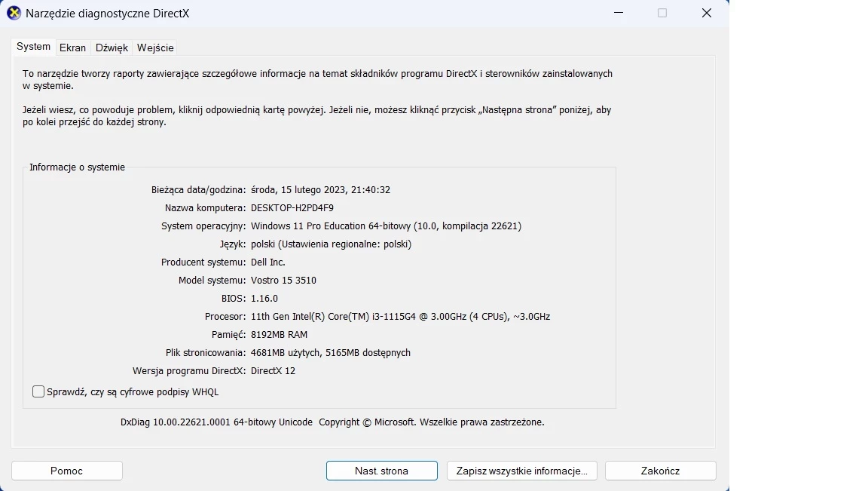Image resolution: width=868 pixels, height=491 pixels.
Task: Click the Informacje o systemie group label
Action: pyautogui.click(x=77, y=167)
